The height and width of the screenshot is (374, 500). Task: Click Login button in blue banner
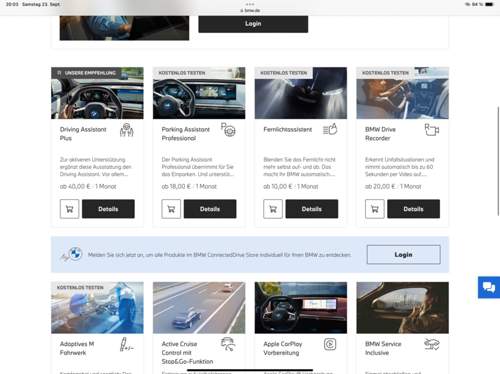click(404, 255)
